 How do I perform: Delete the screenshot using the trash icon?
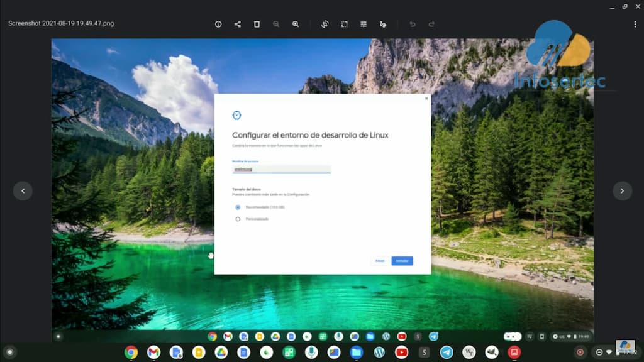click(x=257, y=24)
